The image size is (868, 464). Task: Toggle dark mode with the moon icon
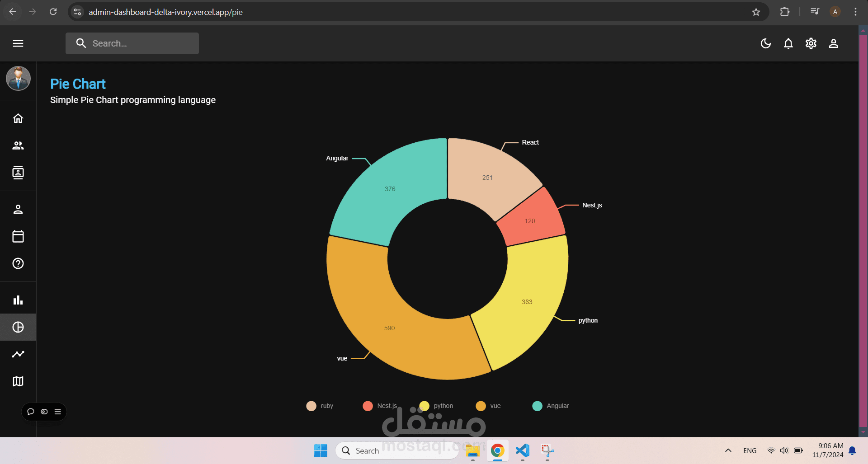766,43
